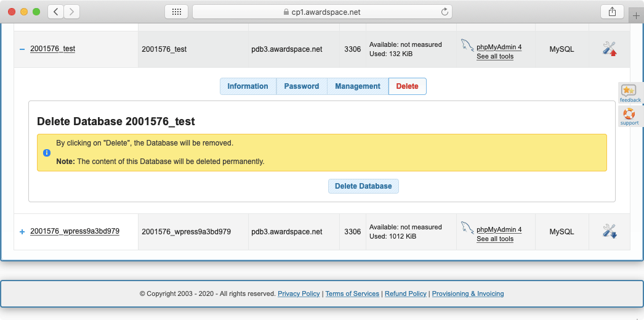Click Safari's share icon
This screenshot has height=320, width=644.
(612, 12)
